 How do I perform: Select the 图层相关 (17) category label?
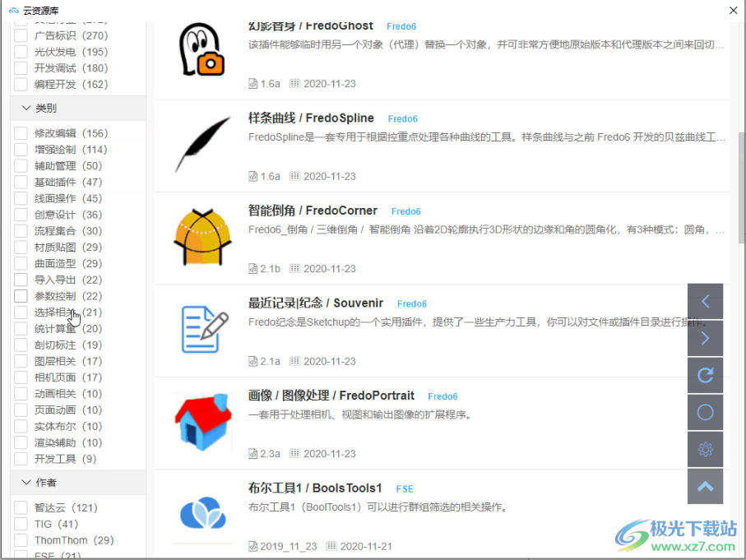coord(68,361)
